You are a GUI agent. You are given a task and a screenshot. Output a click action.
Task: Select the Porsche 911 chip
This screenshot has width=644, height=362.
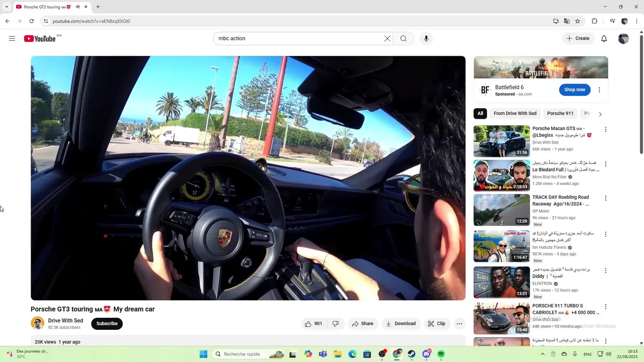click(x=560, y=114)
